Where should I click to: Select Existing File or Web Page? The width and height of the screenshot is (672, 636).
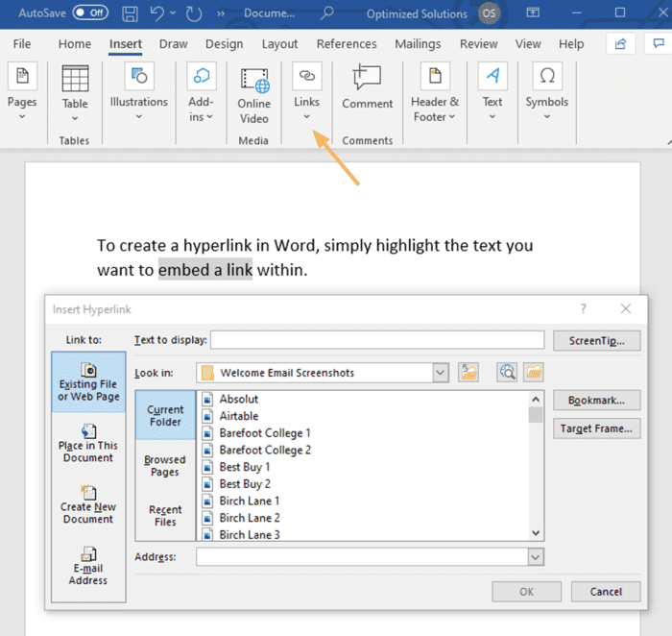point(88,382)
